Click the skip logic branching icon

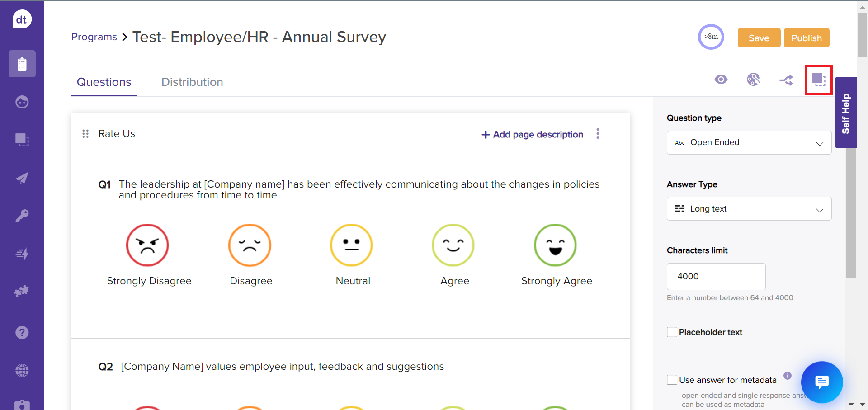pos(786,80)
